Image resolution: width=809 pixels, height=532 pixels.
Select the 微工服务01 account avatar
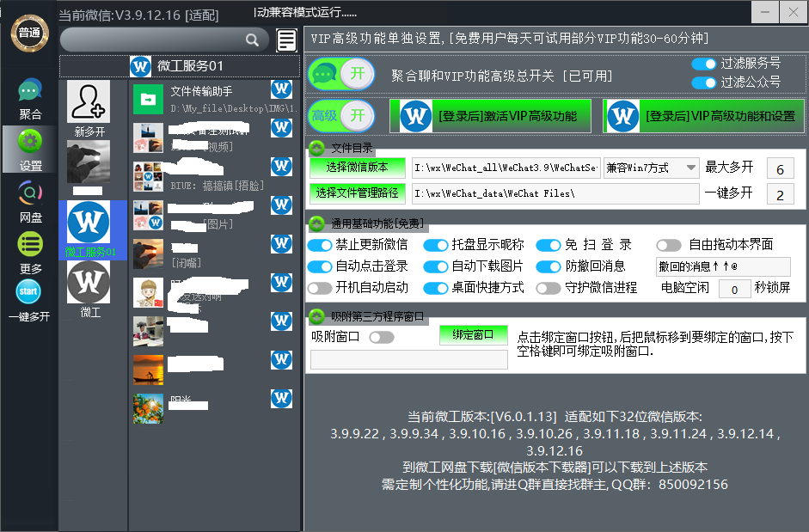click(89, 223)
